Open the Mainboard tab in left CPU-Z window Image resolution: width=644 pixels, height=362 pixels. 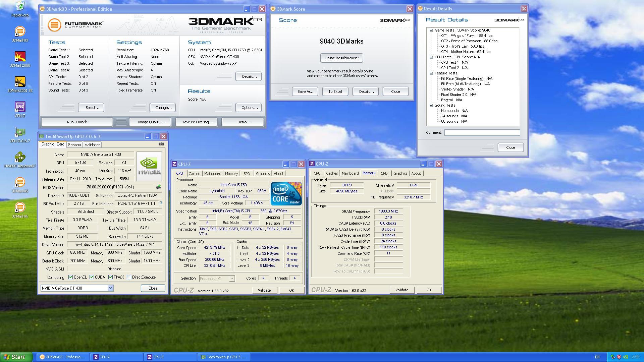pos(213,174)
